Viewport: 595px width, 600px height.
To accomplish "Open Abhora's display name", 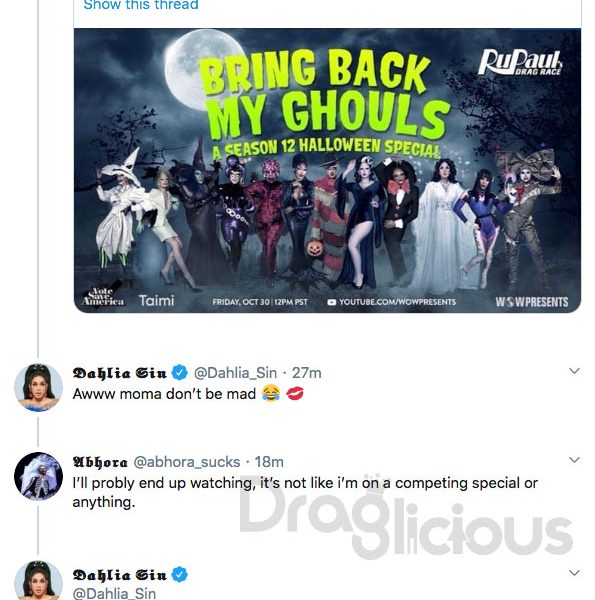I will pos(100,462).
